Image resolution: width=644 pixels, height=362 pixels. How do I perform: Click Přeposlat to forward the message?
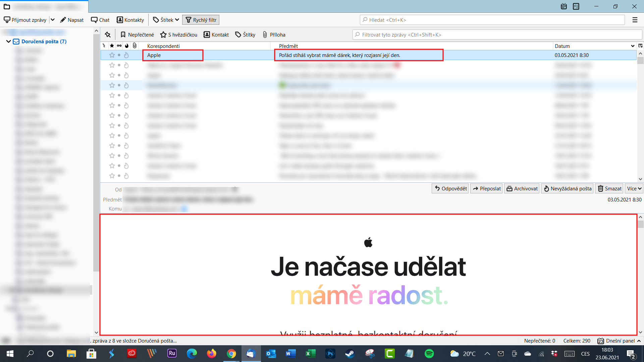tap(486, 188)
